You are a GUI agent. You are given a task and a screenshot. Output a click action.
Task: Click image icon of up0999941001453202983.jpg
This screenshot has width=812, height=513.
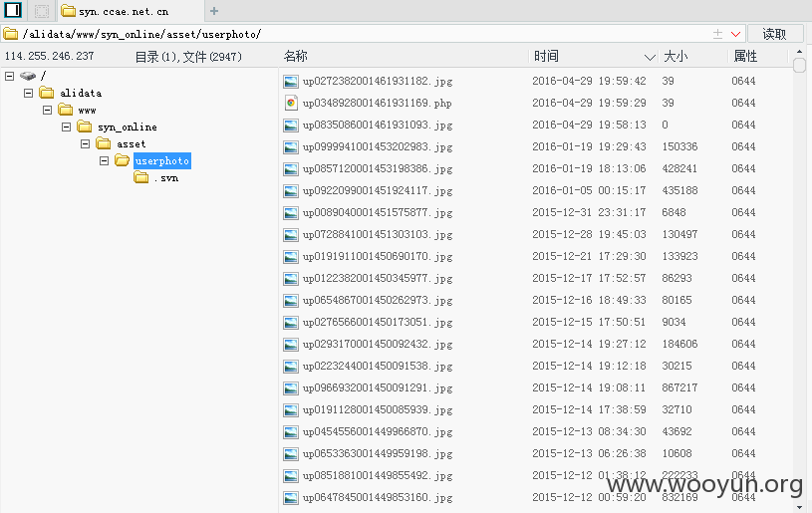[x=291, y=147]
